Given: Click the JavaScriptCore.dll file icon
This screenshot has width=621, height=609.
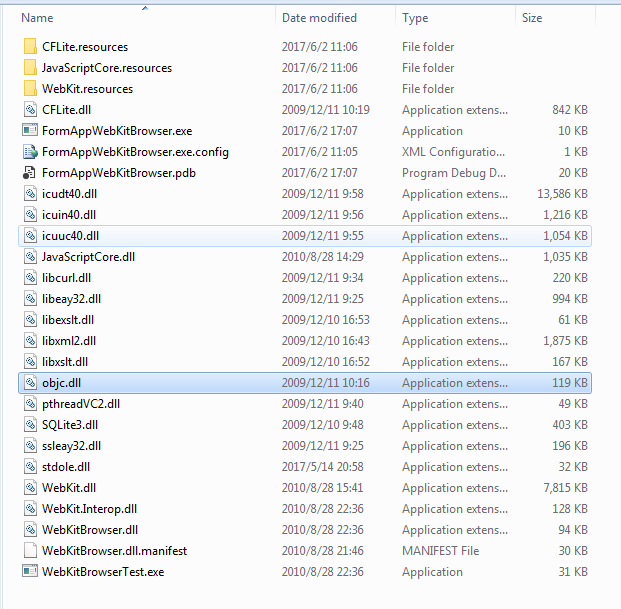Looking at the screenshot, I should pos(30,256).
